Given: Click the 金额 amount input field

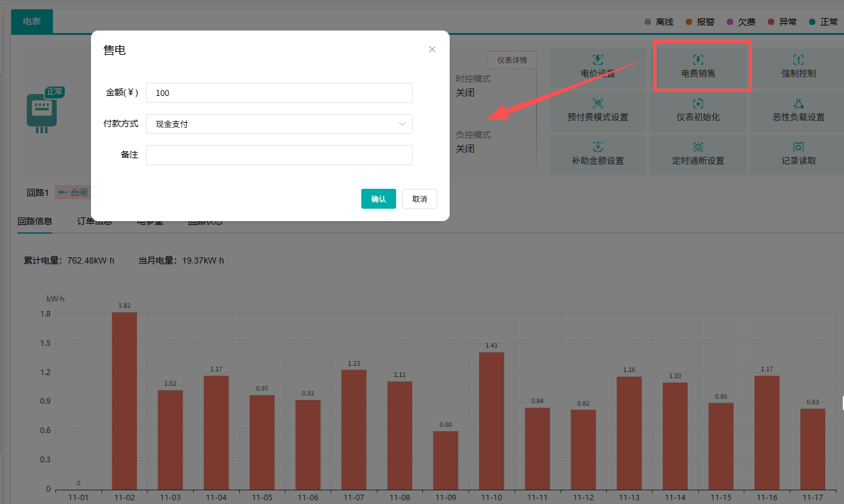Looking at the screenshot, I should pos(279,93).
